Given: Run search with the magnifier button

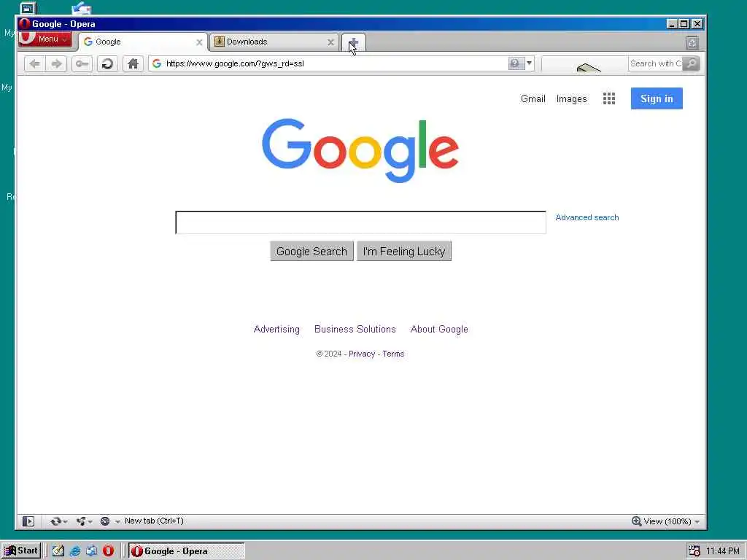Looking at the screenshot, I should coord(691,63).
